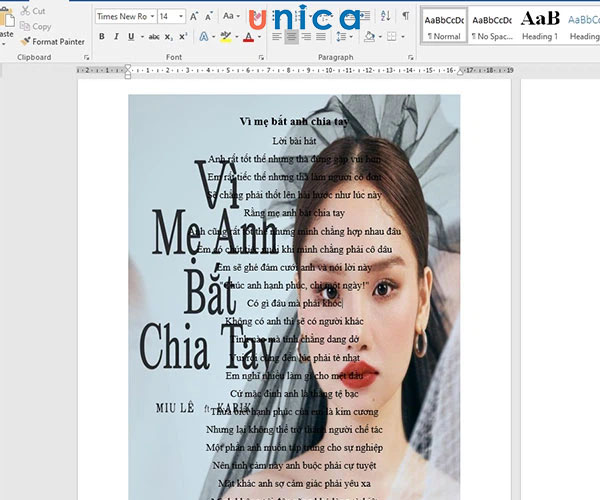
Task: Click the Paste clipboard icon
Action: 7,16
